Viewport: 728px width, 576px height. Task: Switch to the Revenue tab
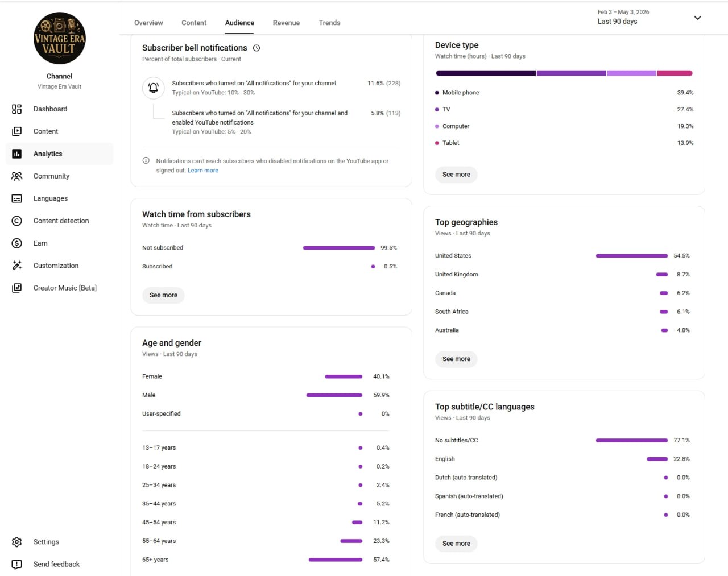[x=286, y=23]
